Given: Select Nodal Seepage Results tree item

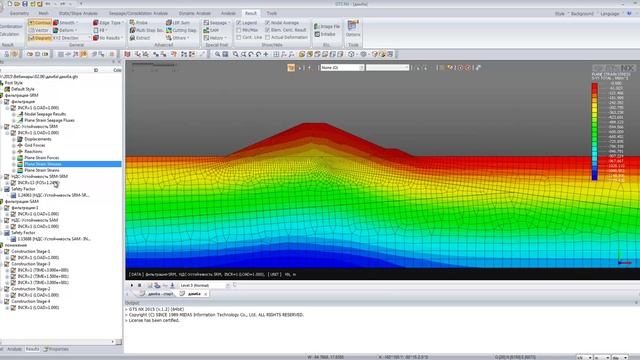Looking at the screenshot, I should (45, 114).
